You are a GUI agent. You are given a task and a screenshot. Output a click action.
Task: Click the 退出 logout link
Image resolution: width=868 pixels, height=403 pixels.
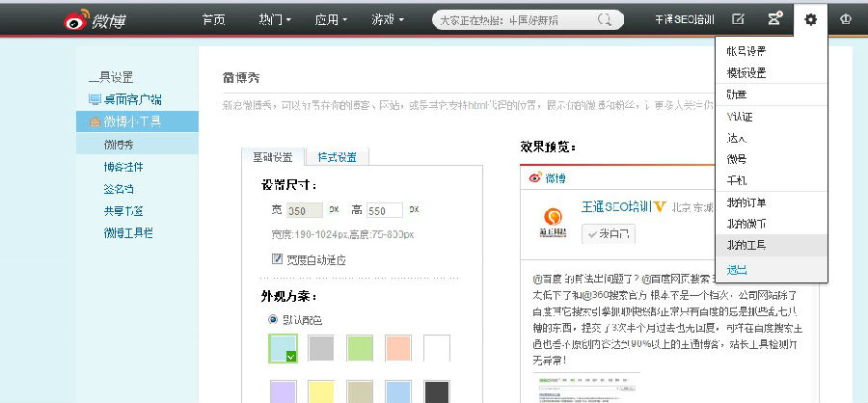pos(736,270)
